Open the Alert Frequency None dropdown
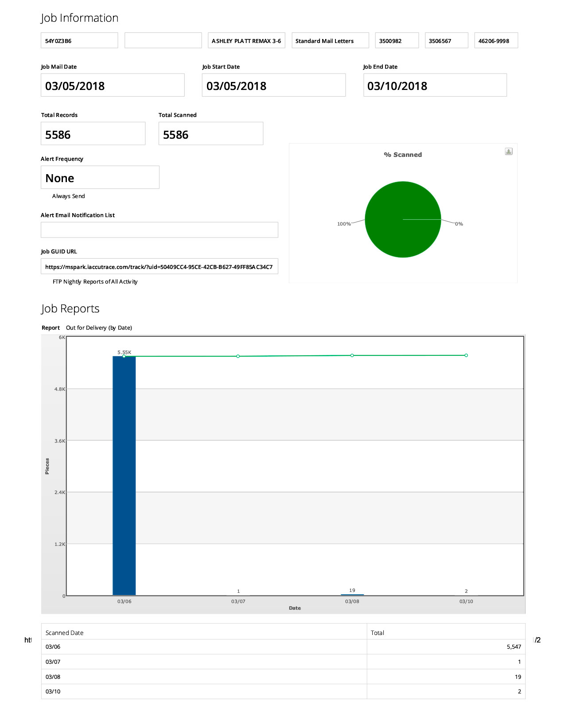 pos(100,178)
